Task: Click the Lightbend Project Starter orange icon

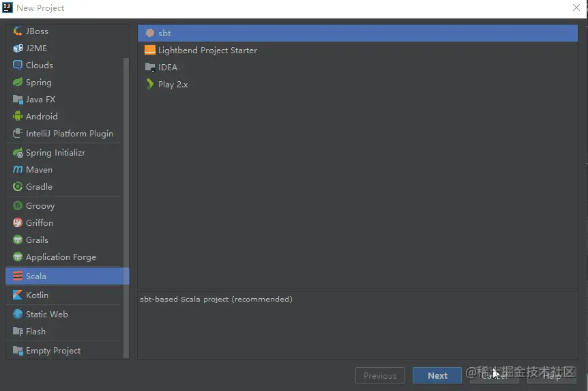Action: pyautogui.click(x=150, y=50)
